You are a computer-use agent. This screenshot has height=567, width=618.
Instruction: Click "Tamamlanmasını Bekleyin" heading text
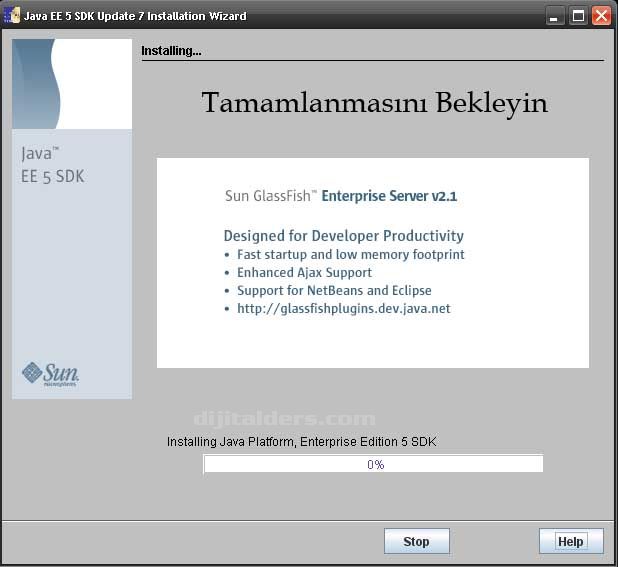(374, 103)
